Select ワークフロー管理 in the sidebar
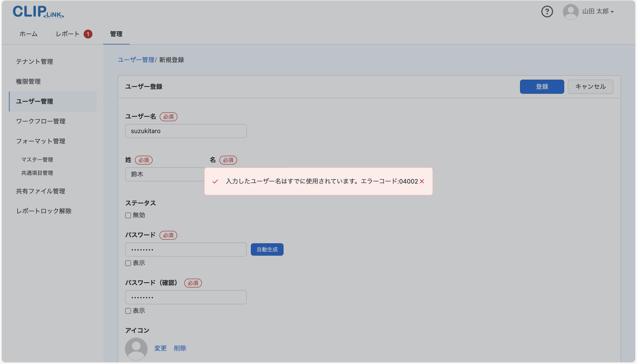This screenshot has width=637, height=364. pos(40,121)
